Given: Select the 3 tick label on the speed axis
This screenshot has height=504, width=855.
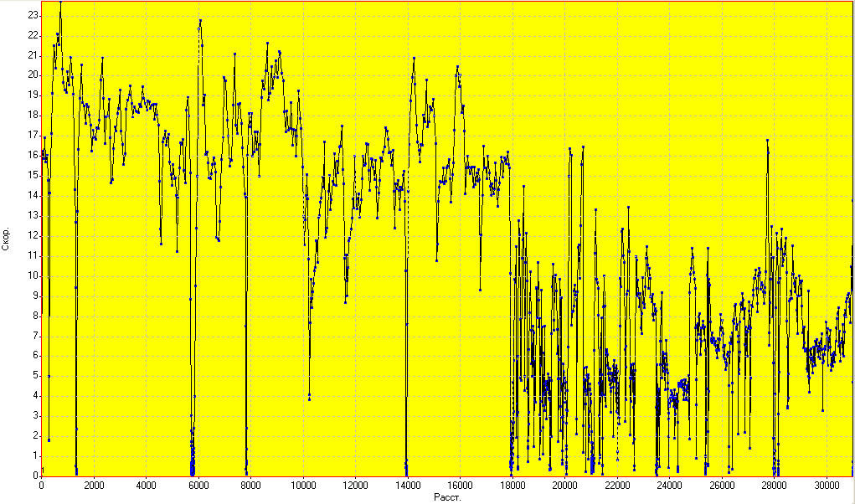Looking at the screenshot, I should tap(36, 416).
